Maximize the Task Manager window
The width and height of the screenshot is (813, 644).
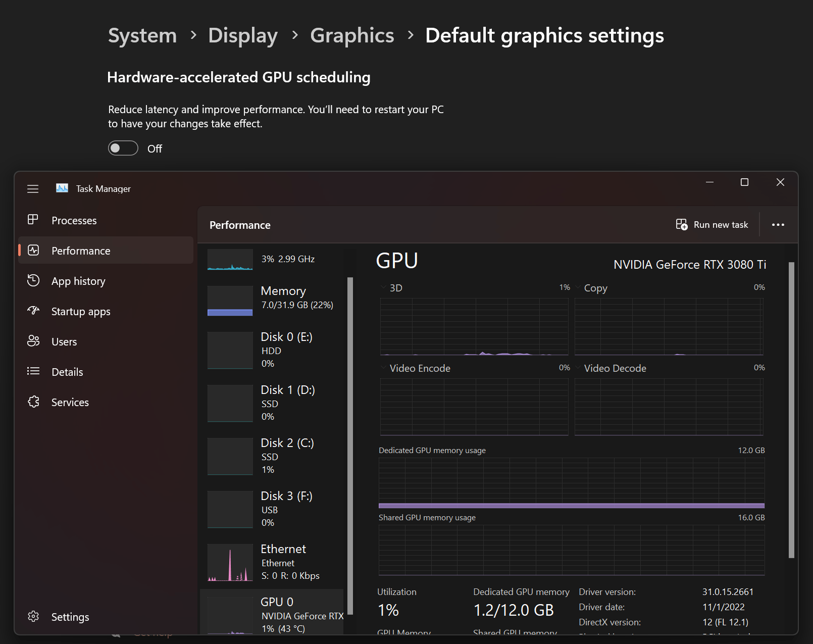click(744, 182)
